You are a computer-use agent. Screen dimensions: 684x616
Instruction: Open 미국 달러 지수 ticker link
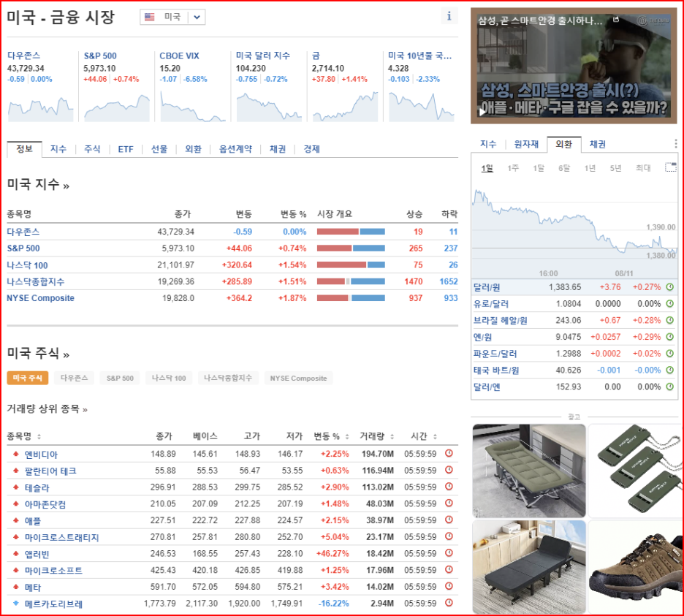(263, 56)
